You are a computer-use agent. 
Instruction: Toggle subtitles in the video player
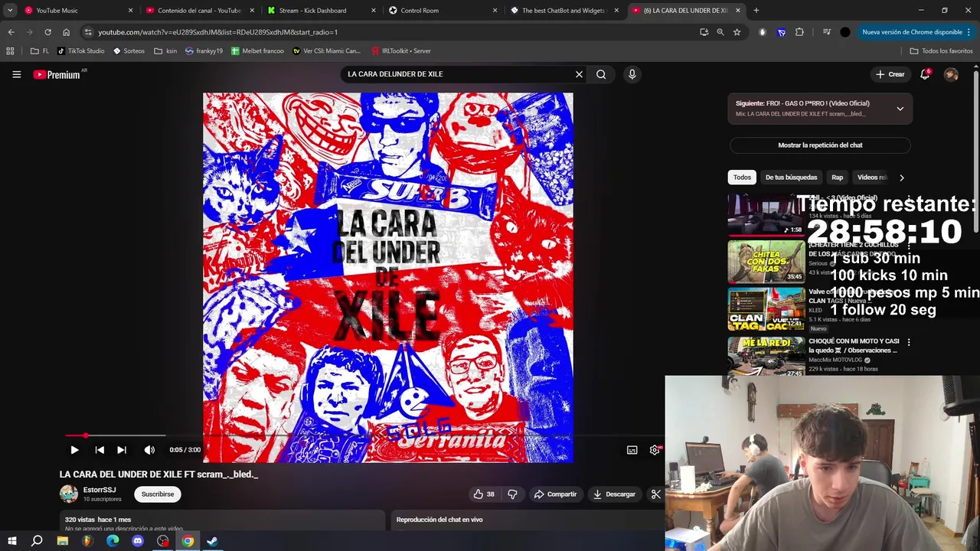632,450
